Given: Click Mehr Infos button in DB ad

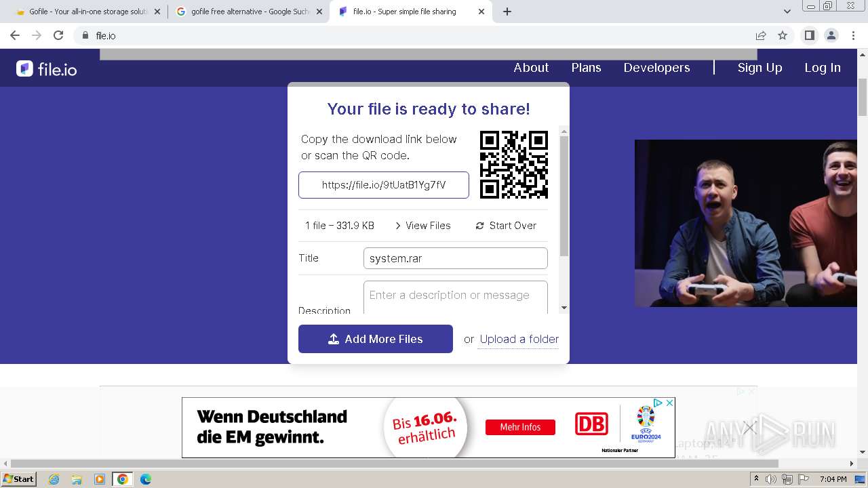Looking at the screenshot, I should (x=520, y=427).
